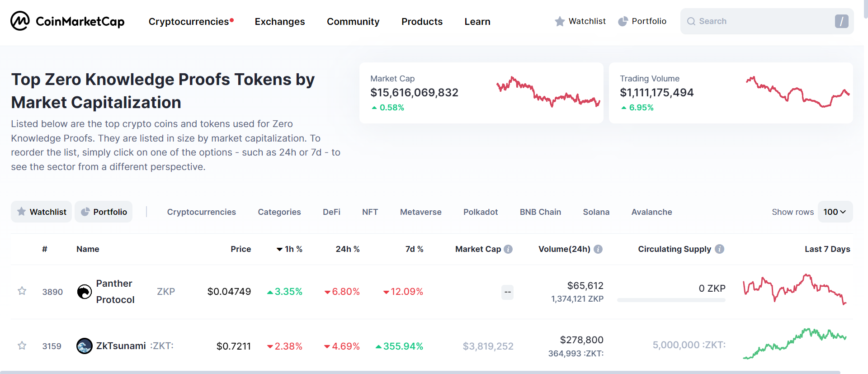This screenshot has width=868, height=374.
Task: Click ZkTsunami 7d change 355.94%
Action: pyautogui.click(x=399, y=346)
